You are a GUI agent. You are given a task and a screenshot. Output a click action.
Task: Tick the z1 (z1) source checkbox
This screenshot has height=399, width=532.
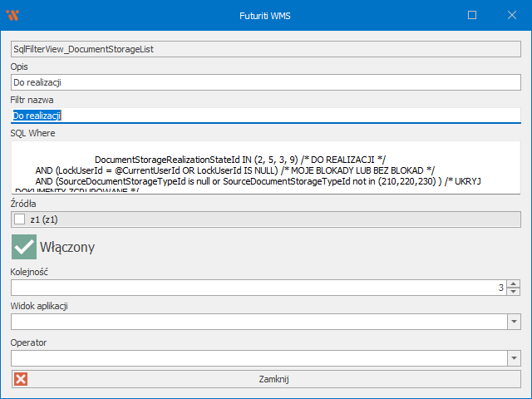coord(20,219)
